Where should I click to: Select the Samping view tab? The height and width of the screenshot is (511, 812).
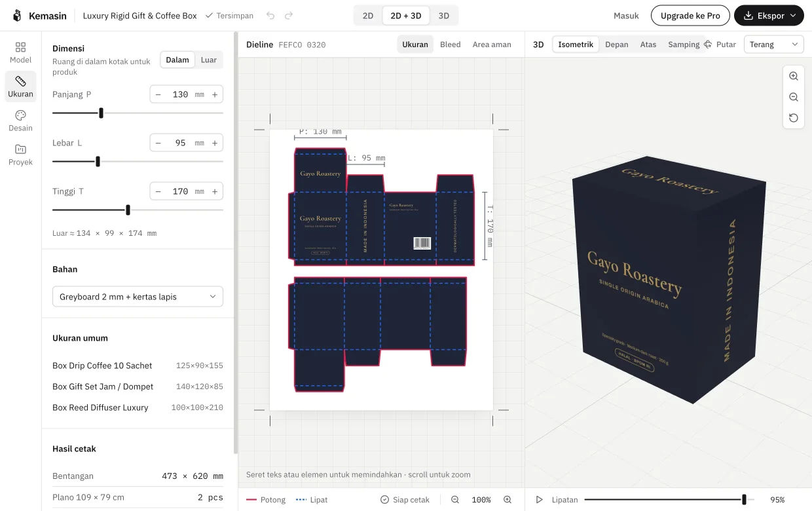(x=684, y=45)
